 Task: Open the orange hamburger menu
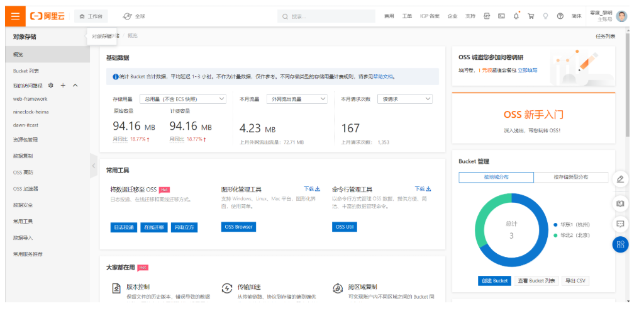15,16
